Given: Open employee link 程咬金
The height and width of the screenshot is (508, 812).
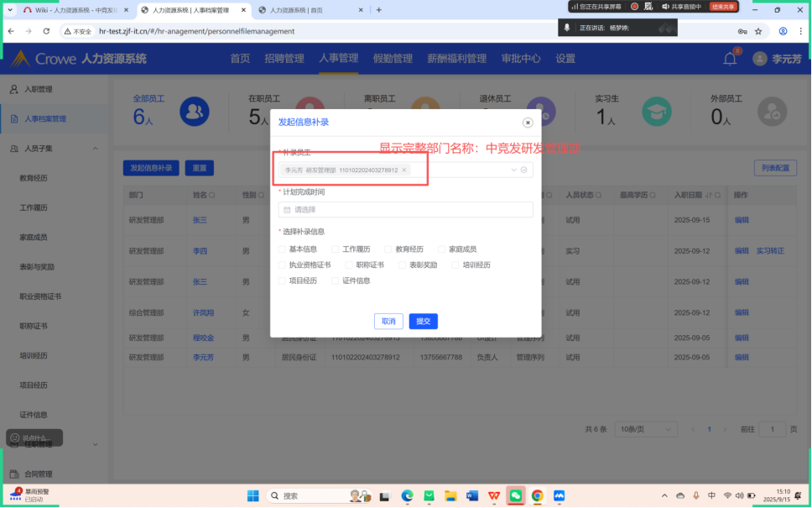Looking at the screenshot, I should click(203, 338).
